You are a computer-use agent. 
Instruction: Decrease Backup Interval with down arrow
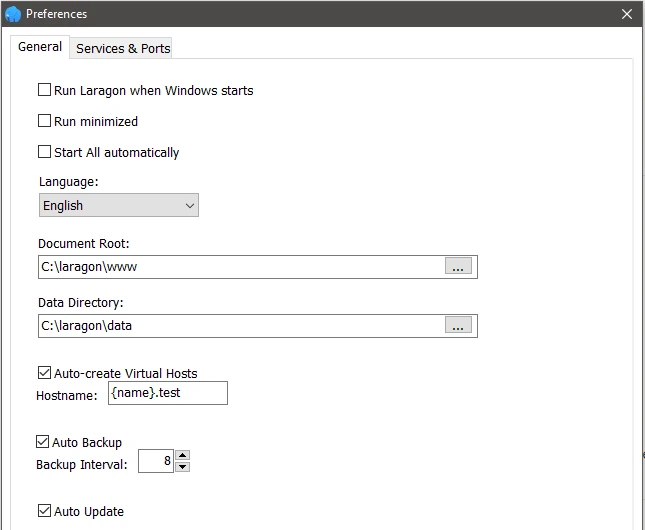[x=183, y=467]
